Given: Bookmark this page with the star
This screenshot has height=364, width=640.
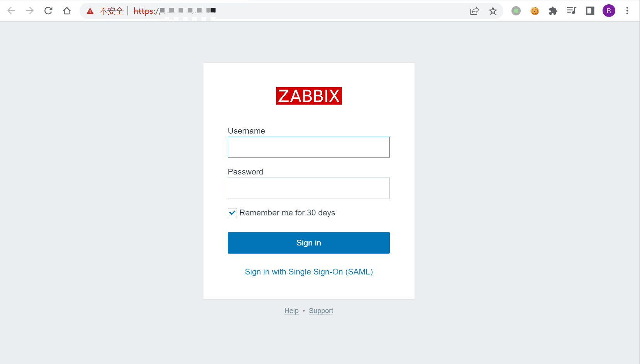Looking at the screenshot, I should (x=493, y=11).
